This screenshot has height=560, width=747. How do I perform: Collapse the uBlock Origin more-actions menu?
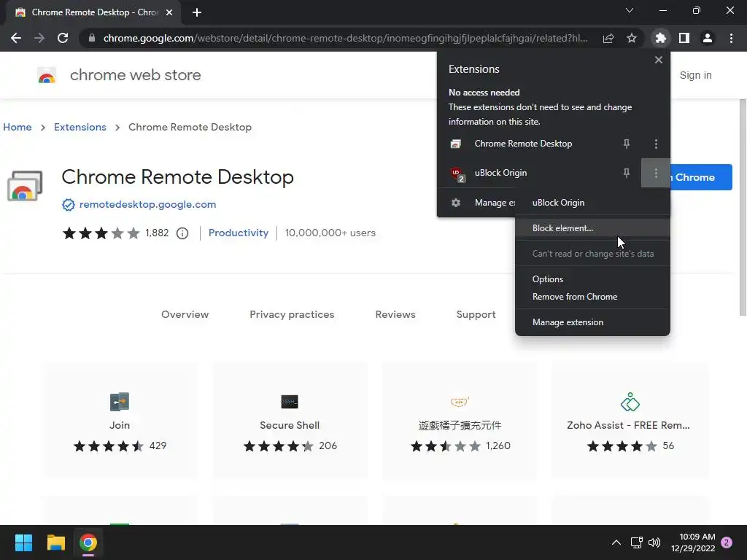656,173
